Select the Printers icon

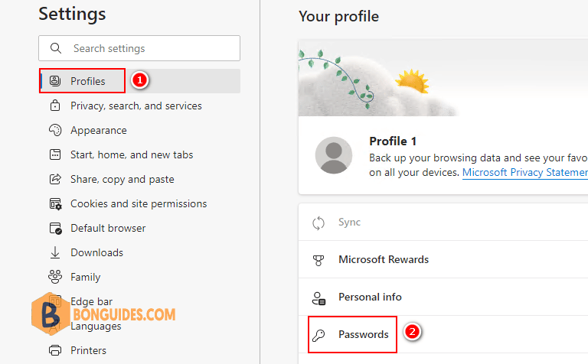tap(55, 350)
